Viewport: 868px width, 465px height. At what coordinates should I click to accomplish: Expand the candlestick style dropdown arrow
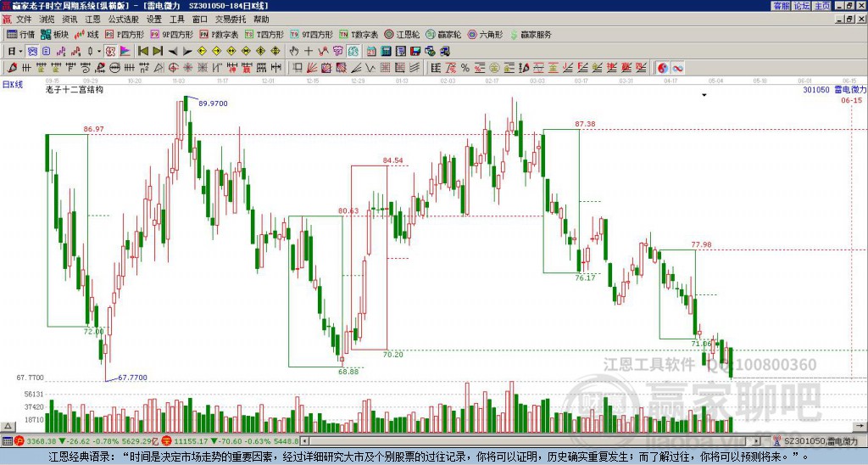point(99,52)
